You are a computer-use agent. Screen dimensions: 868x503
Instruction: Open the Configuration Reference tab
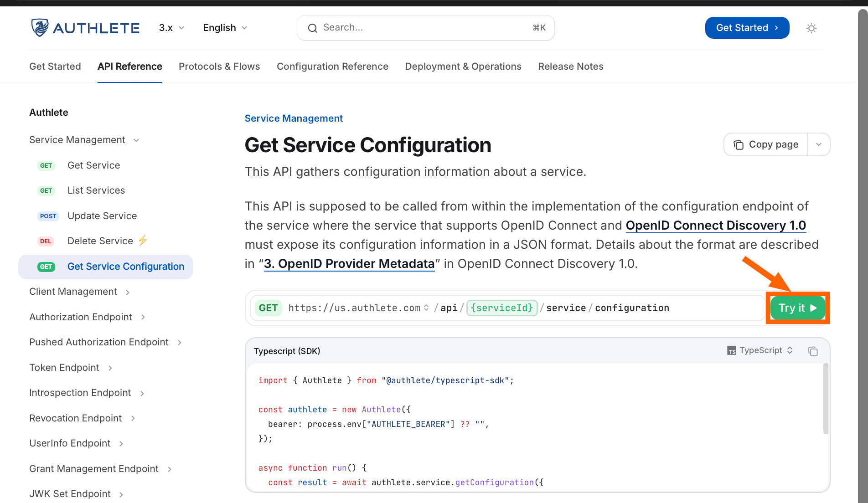(x=332, y=67)
